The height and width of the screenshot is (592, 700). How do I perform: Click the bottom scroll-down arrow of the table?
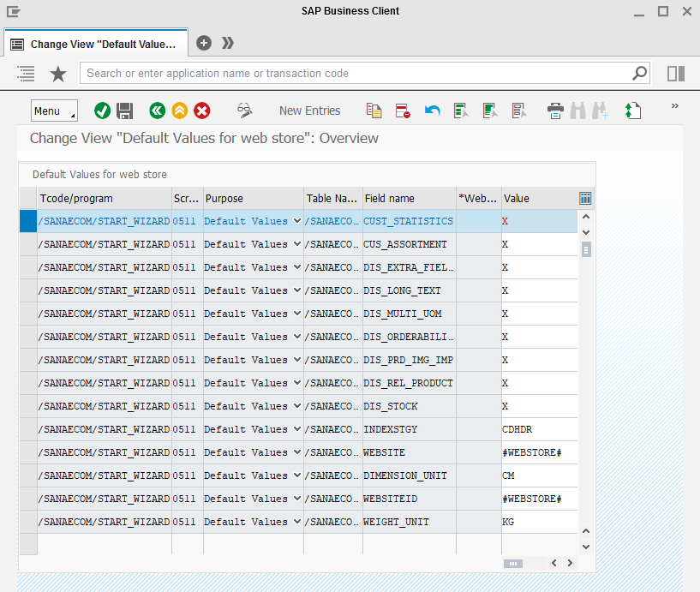click(586, 547)
